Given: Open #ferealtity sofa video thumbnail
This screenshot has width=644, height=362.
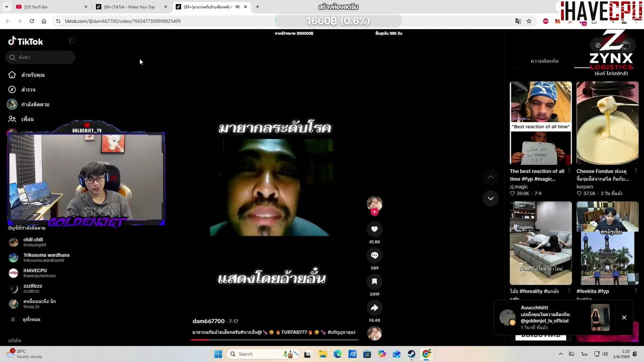Looking at the screenshot, I should tap(541, 243).
